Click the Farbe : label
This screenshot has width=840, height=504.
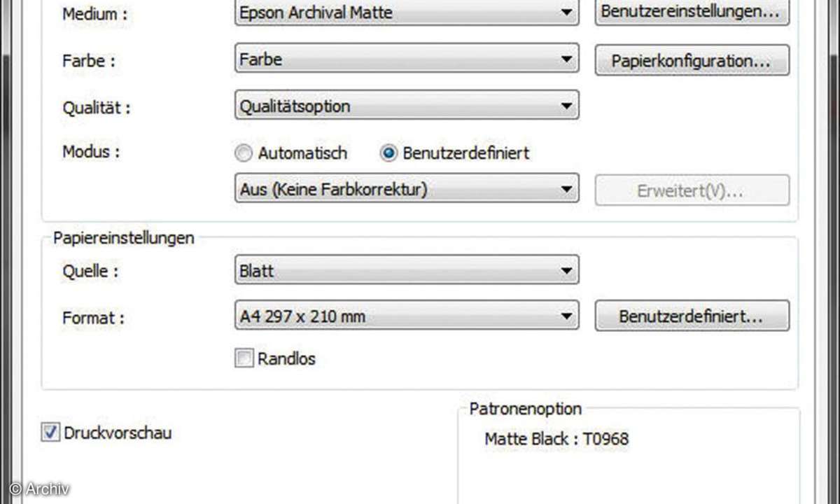[x=88, y=60]
